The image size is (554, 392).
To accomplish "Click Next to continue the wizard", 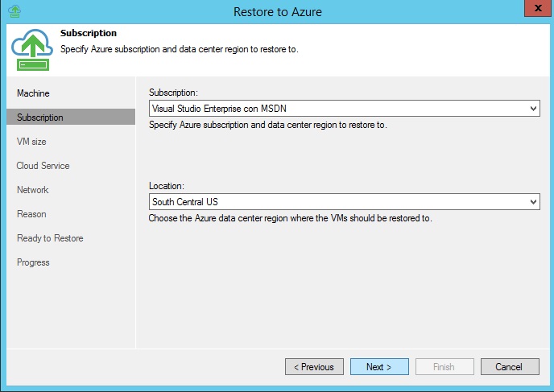I will pyautogui.click(x=378, y=367).
